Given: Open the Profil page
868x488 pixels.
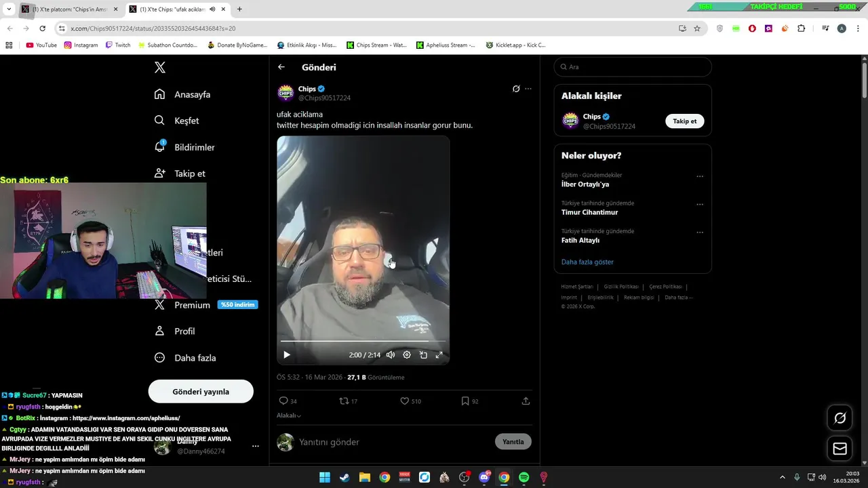Looking at the screenshot, I should tap(175, 331).
